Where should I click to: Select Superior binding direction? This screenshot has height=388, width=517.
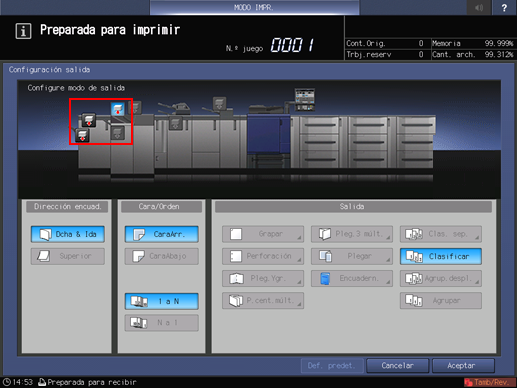click(x=68, y=256)
